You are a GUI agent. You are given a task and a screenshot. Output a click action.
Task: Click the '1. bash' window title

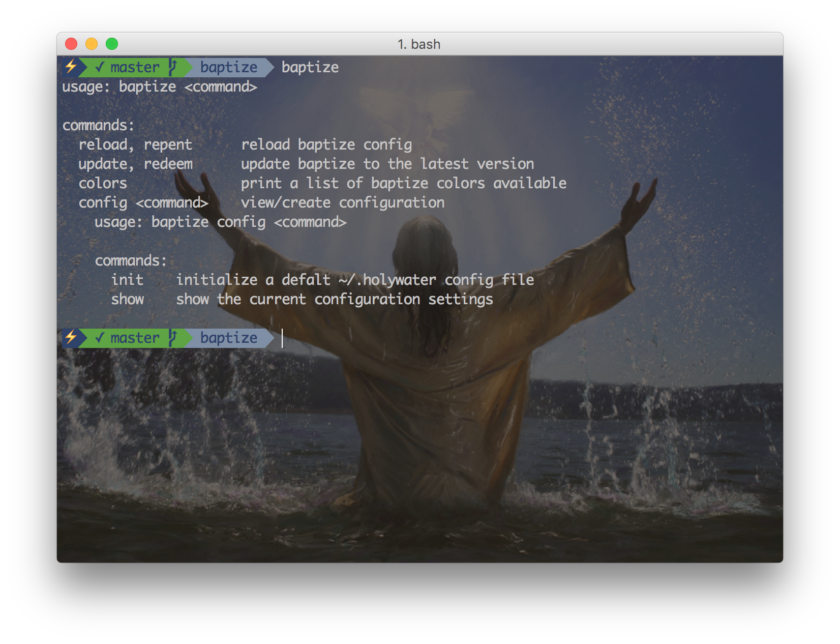click(419, 44)
